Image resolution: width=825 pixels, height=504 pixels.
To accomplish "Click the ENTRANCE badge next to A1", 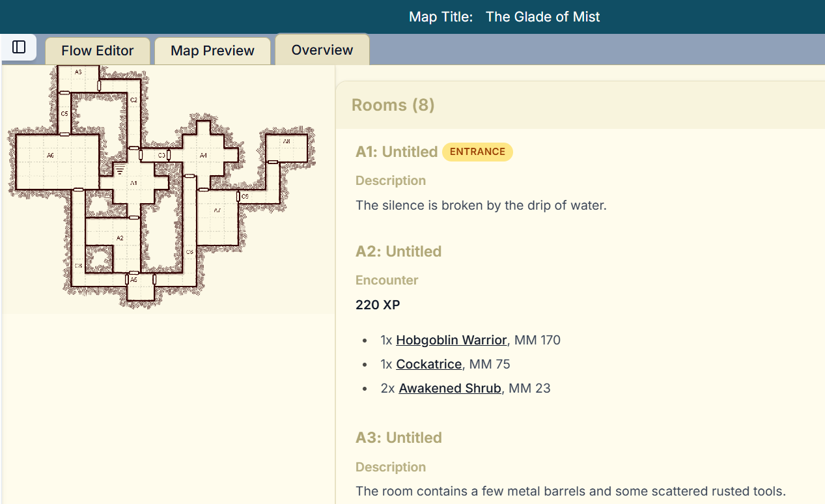I will [x=477, y=152].
